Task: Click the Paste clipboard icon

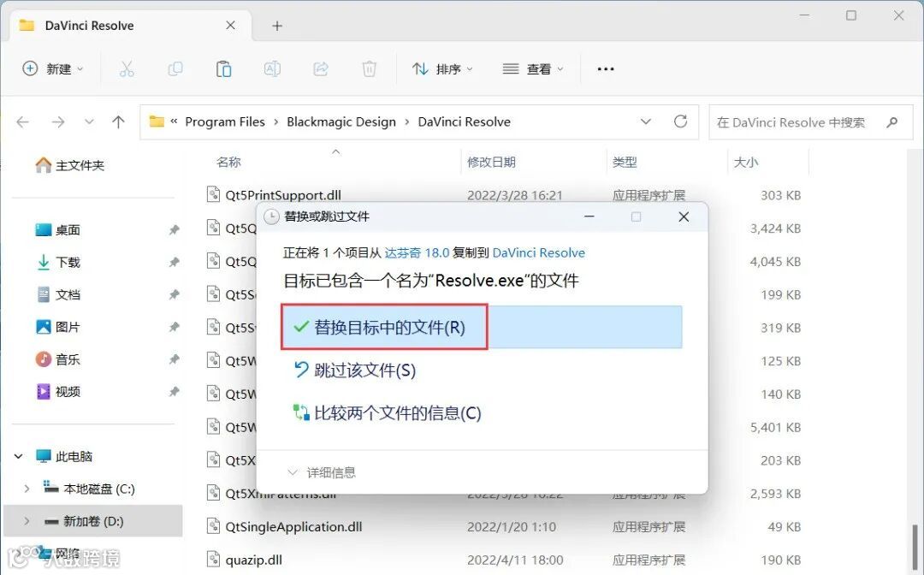Action: click(223, 69)
